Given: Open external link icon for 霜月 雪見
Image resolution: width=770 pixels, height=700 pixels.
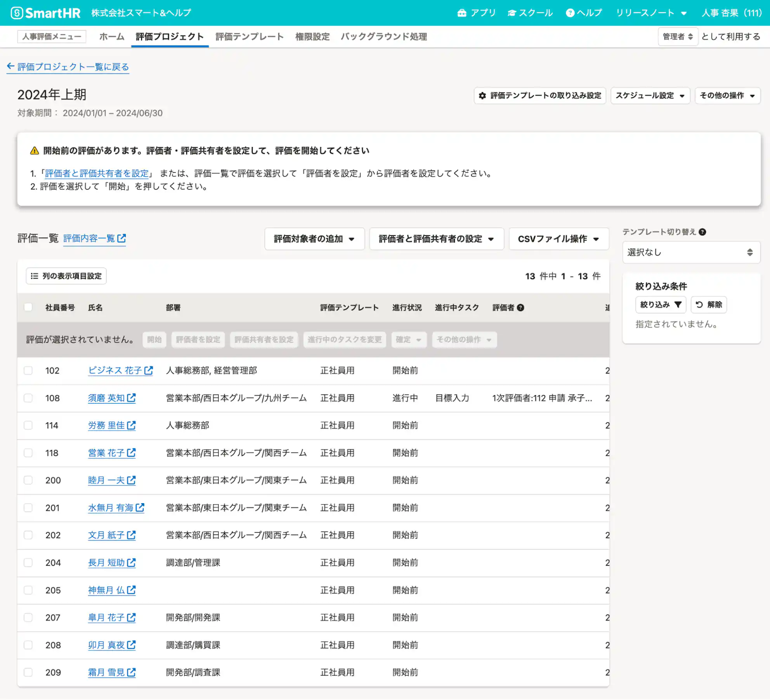Looking at the screenshot, I should (x=131, y=672).
